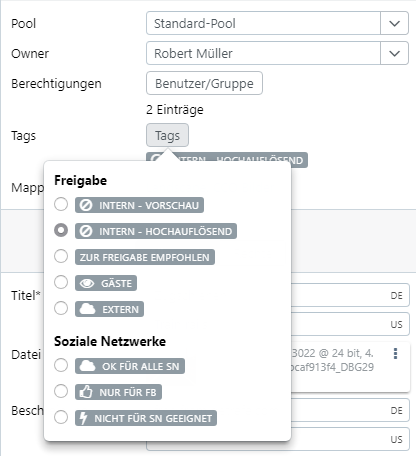Click the Tags button
The height and width of the screenshot is (456, 416).
coord(167,135)
